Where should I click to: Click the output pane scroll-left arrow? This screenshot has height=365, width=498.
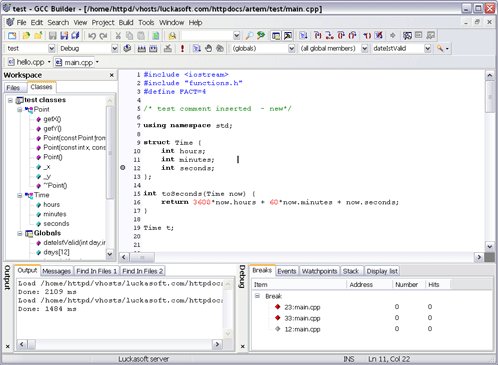[22, 344]
